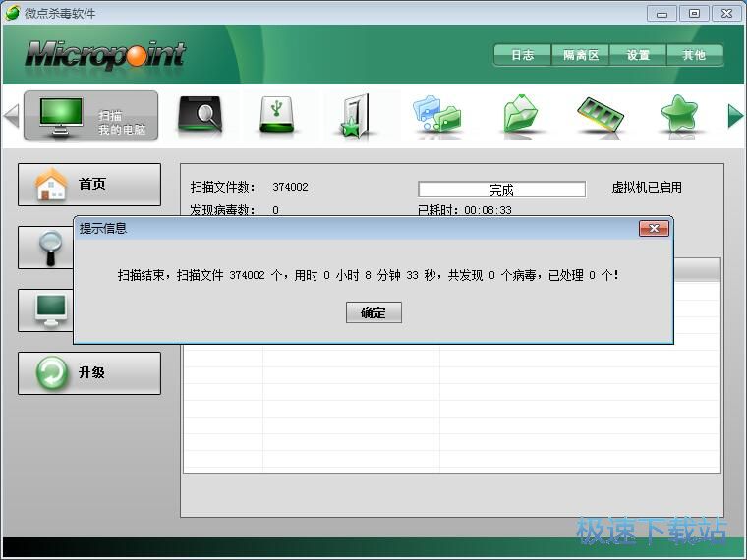Click the 扫描文件数 label
The image size is (747, 560).
tap(222, 187)
